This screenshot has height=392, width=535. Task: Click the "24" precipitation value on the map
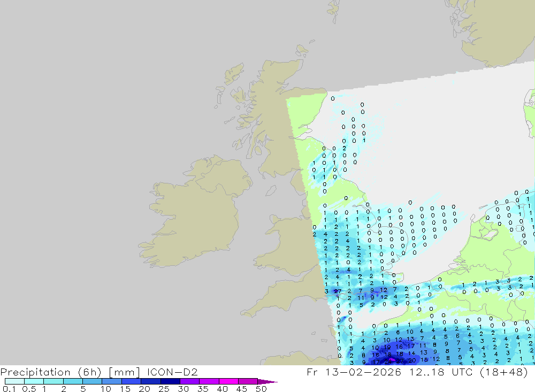click(388, 362)
